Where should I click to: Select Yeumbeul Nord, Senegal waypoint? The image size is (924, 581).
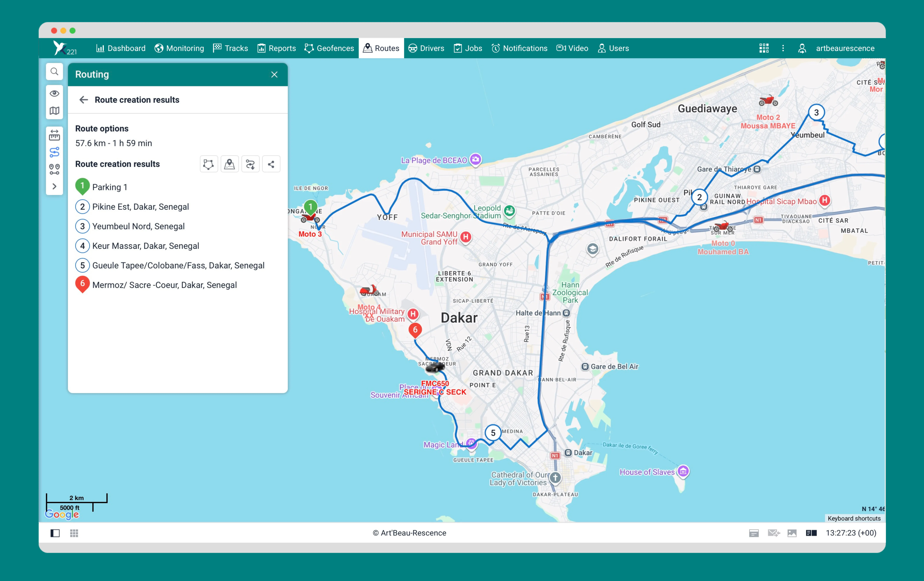[x=130, y=226]
